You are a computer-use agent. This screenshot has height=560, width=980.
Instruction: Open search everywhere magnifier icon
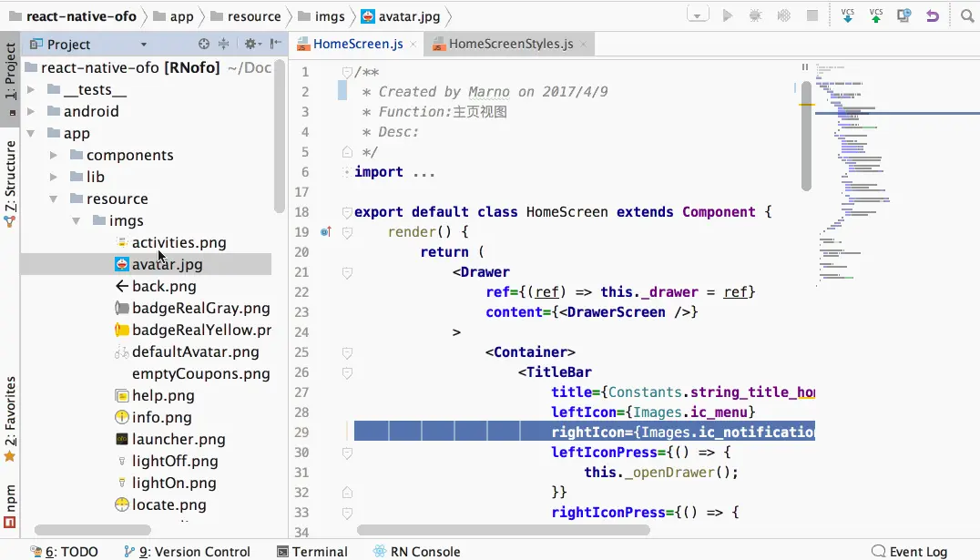coord(967,15)
